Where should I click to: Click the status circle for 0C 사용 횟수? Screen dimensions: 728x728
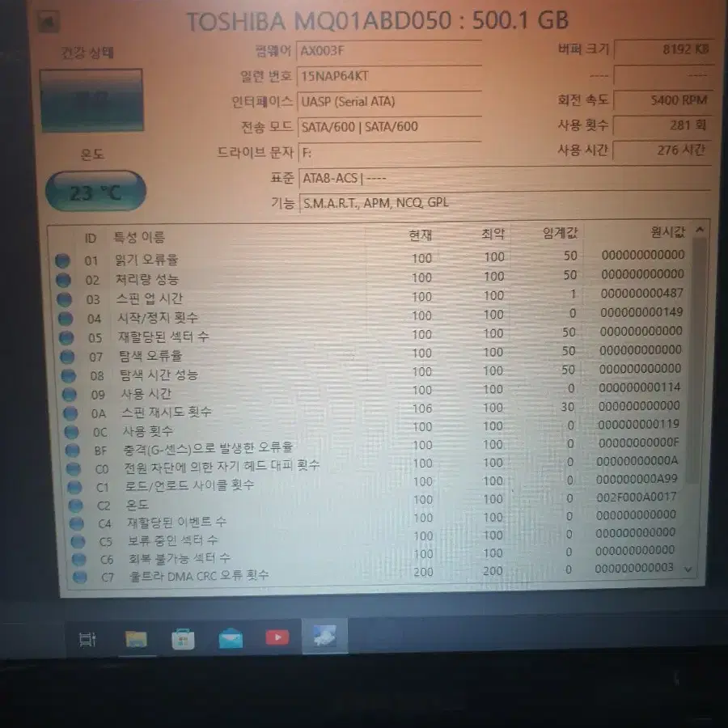(71, 432)
